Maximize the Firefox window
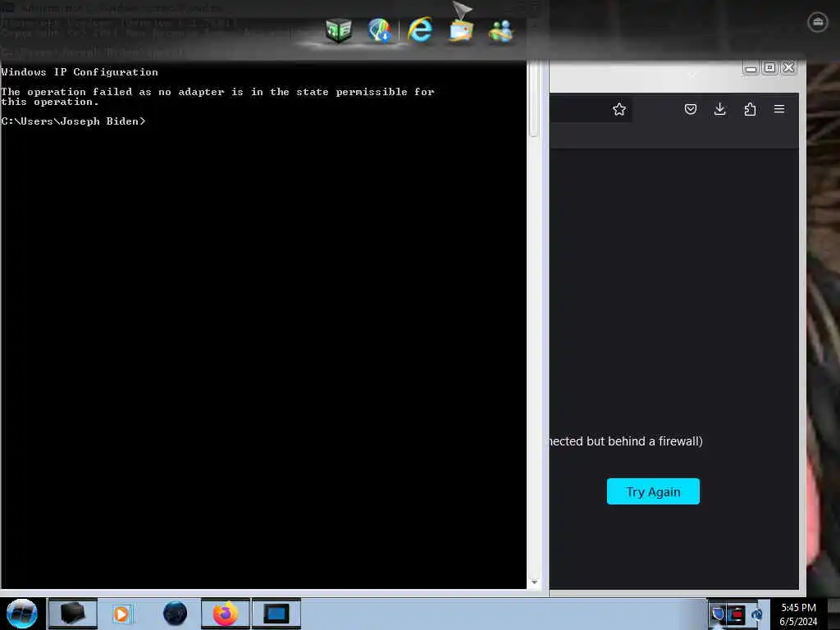This screenshot has height=630, width=840. [769, 67]
